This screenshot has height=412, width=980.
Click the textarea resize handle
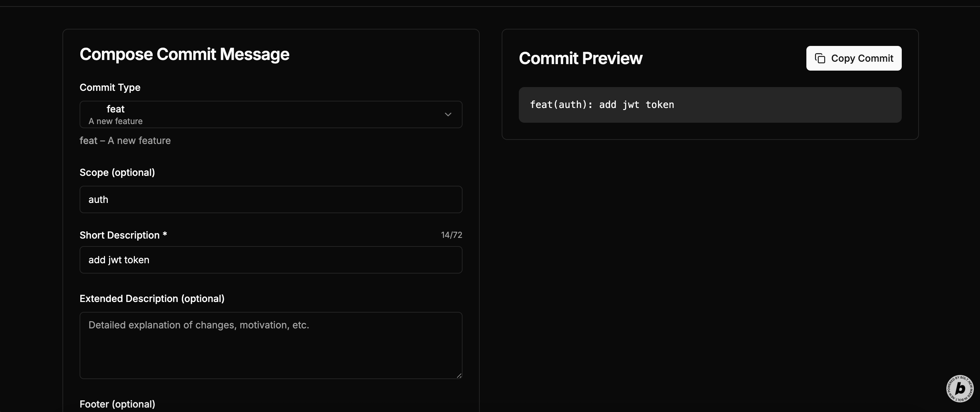(459, 376)
